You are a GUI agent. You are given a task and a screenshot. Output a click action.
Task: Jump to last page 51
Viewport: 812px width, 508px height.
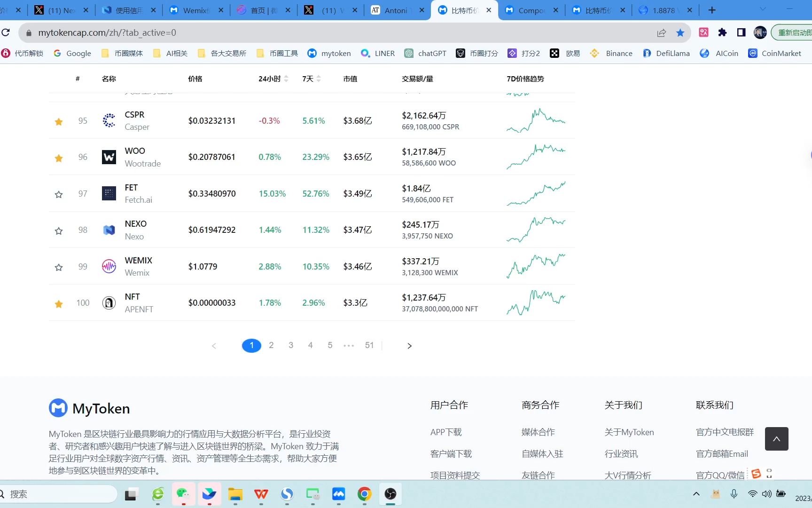point(369,345)
